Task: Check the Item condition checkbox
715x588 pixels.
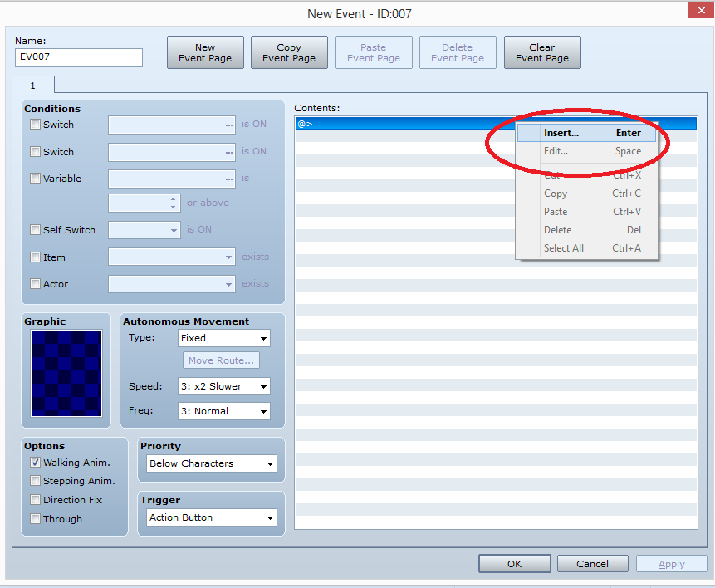Action: [x=35, y=257]
